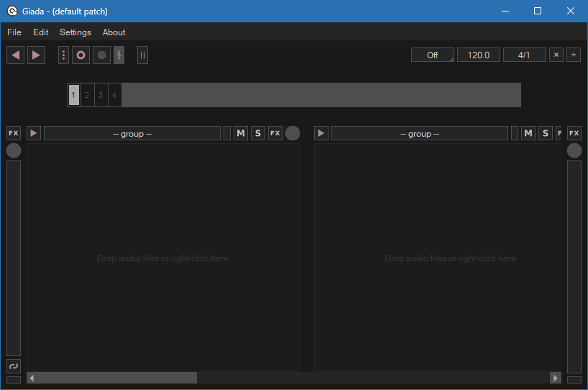This screenshot has width=588, height=390.
Task: Click the action record ring icon
Action: coord(81,55)
